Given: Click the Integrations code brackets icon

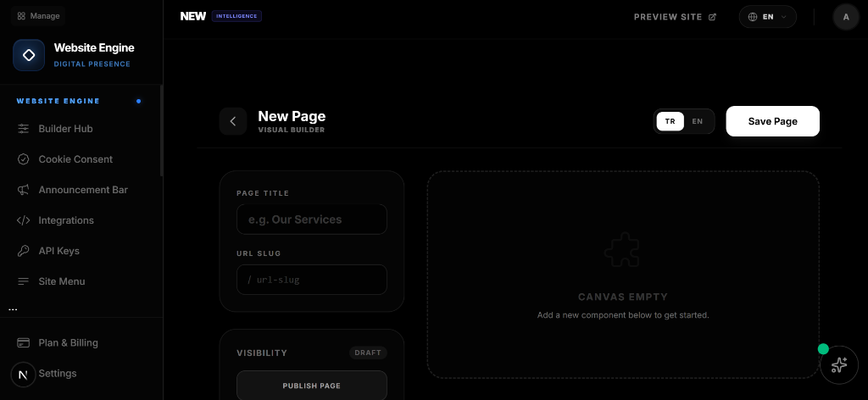Looking at the screenshot, I should click(x=23, y=220).
